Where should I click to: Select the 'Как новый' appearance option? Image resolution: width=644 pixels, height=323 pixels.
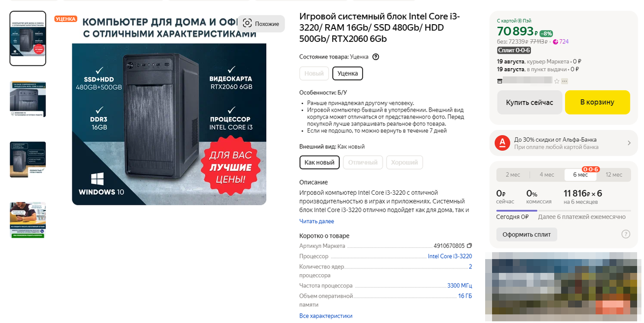pos(320,163)
